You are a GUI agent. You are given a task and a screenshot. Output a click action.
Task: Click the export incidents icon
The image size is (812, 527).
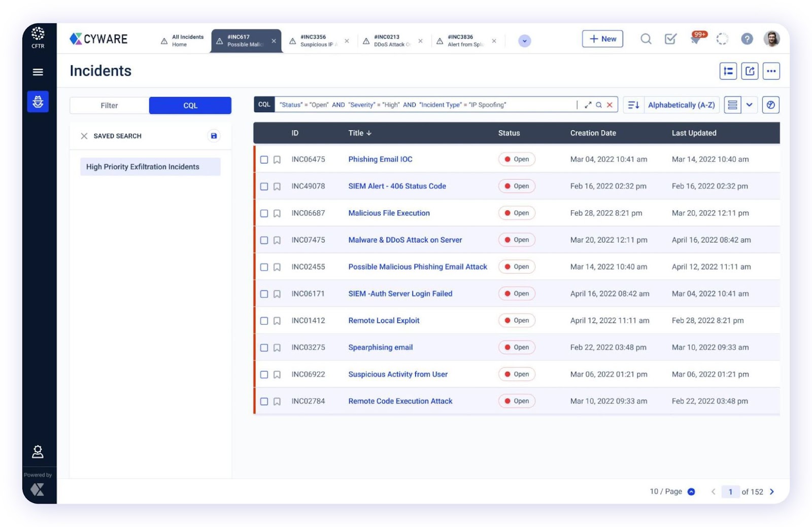pyautogui.click(x=750, y=71)
